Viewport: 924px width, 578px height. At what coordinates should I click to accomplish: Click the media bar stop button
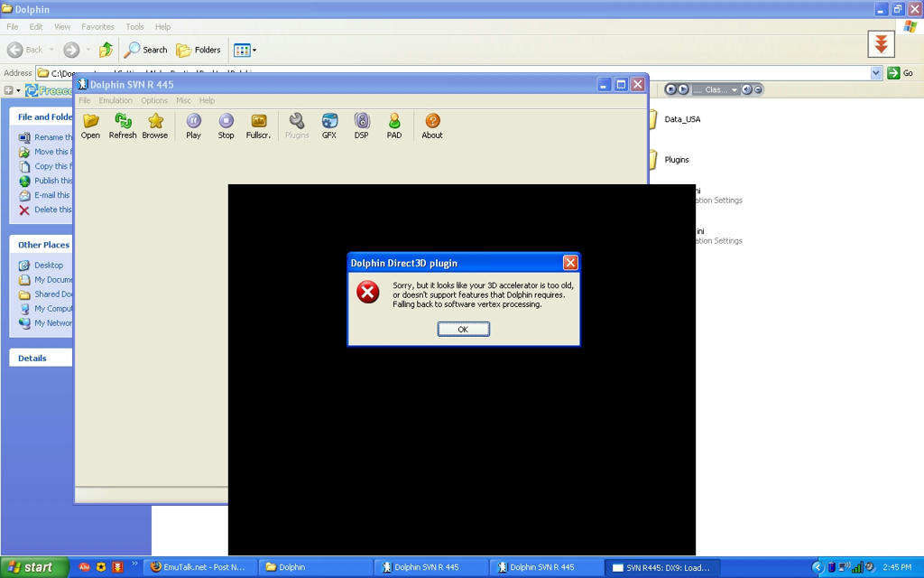point(670,89)
